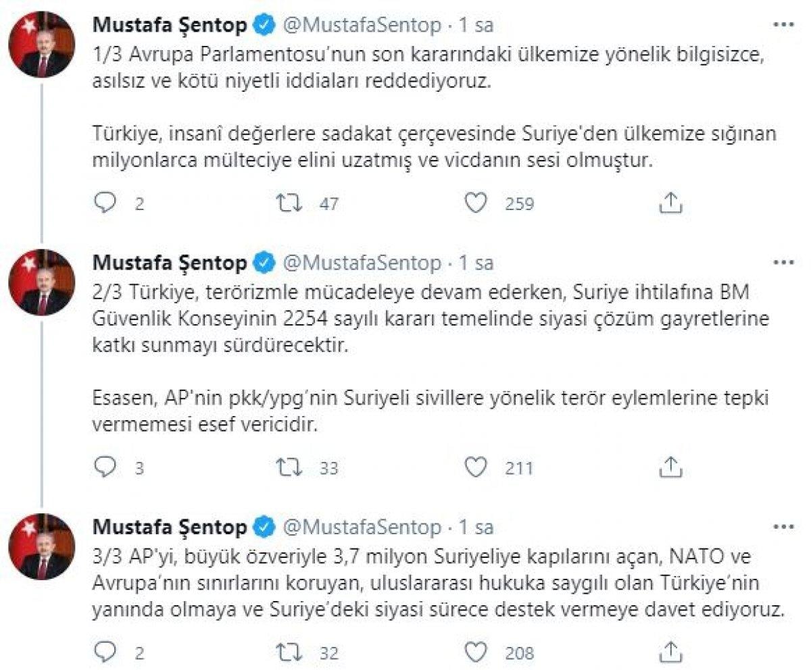Reply to the 3/3 tweet
Viewport: 811px width, 672px height.
[105, 652]
